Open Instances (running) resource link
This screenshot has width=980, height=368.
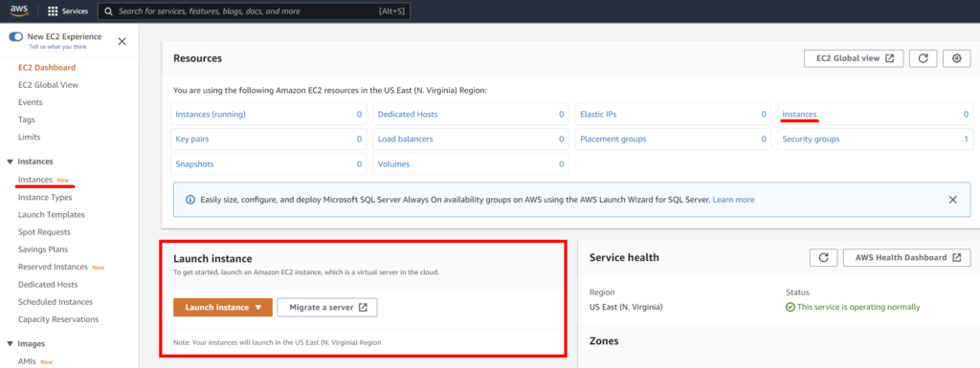[211, 115]
